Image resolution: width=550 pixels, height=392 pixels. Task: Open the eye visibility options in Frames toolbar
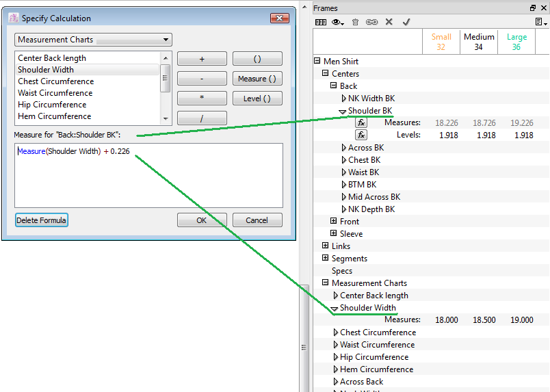[x=338, y=22]
